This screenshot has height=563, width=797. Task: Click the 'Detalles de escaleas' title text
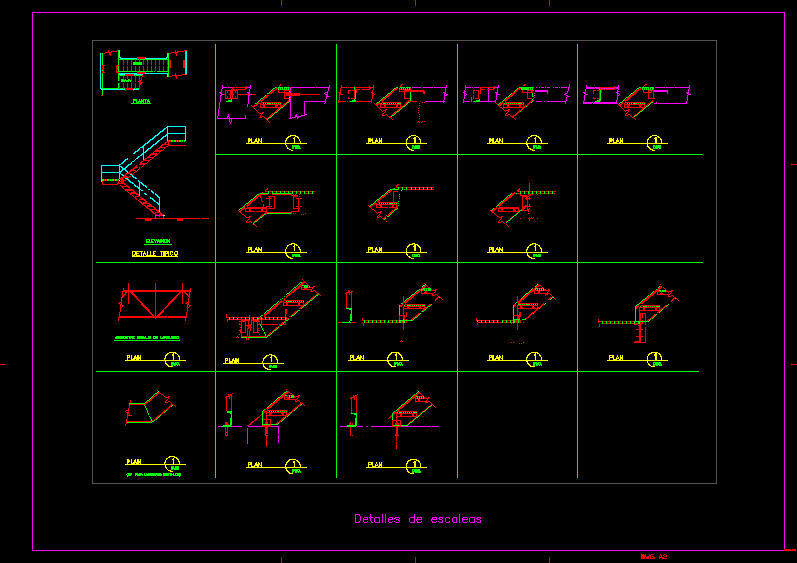pos(418,519)
